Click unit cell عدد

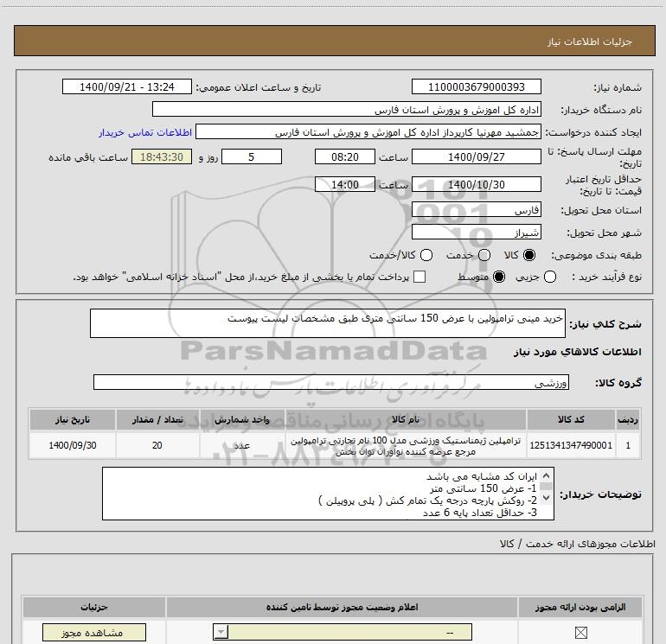(242, 445)
